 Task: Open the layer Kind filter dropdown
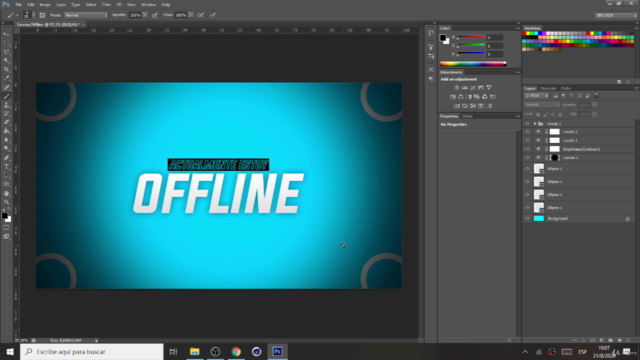click(x=537, y=96)
